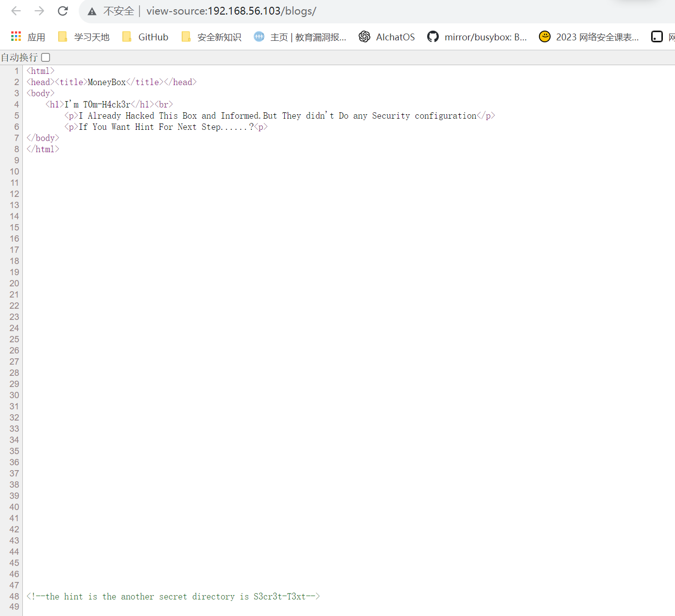This screenshot has height=616, width=675.
Task: Click the S3cr3t-T3xt hint comment line
Action: 173,597
